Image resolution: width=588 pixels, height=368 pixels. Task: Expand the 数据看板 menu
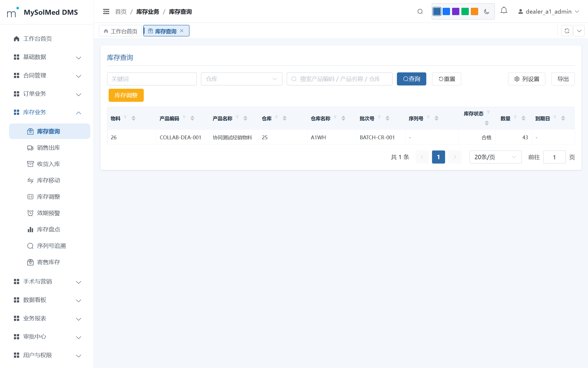coord(50,300)
